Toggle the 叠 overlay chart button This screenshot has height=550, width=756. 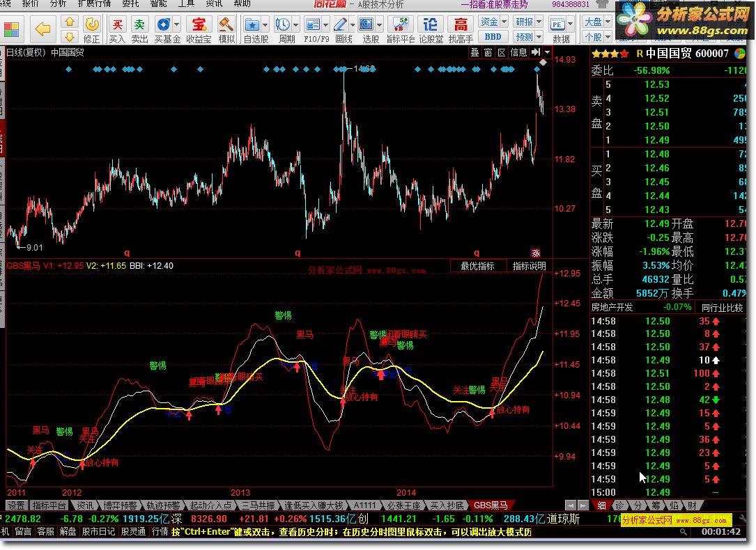pos(475,52)
